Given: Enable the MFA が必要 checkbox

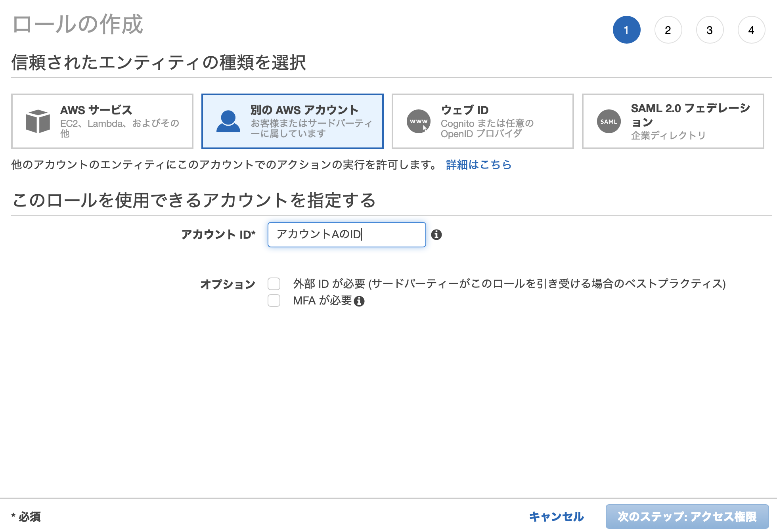Looking at the screenshot, I should pos(274,300).
